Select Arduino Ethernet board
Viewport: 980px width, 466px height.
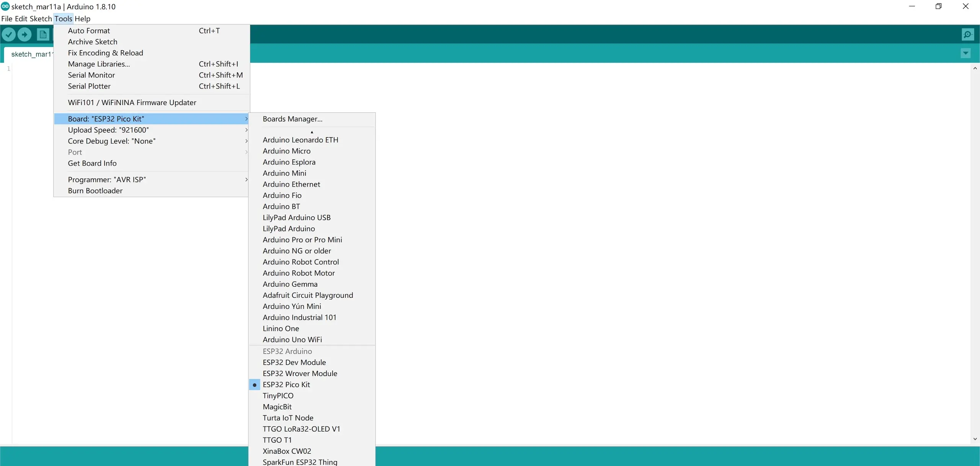(312, 184)
